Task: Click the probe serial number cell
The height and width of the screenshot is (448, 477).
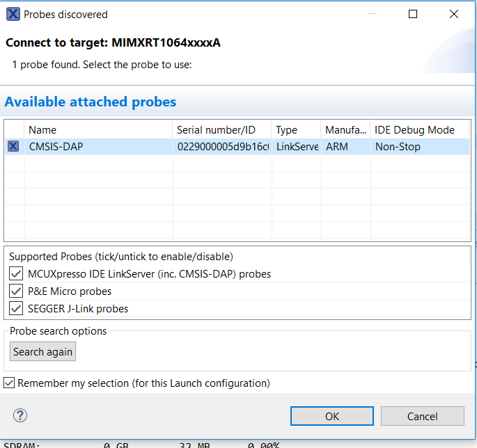Action: click(x=221, y=147)
